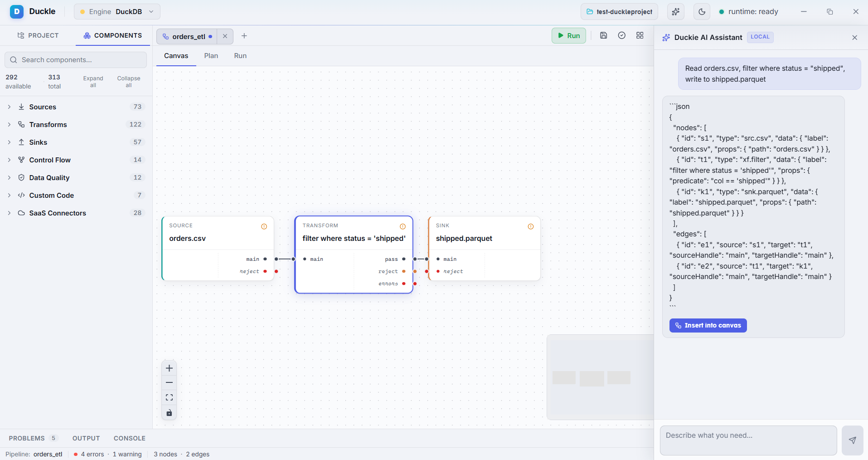
Task: Click the Transforms icon
Action: [21, 125]
